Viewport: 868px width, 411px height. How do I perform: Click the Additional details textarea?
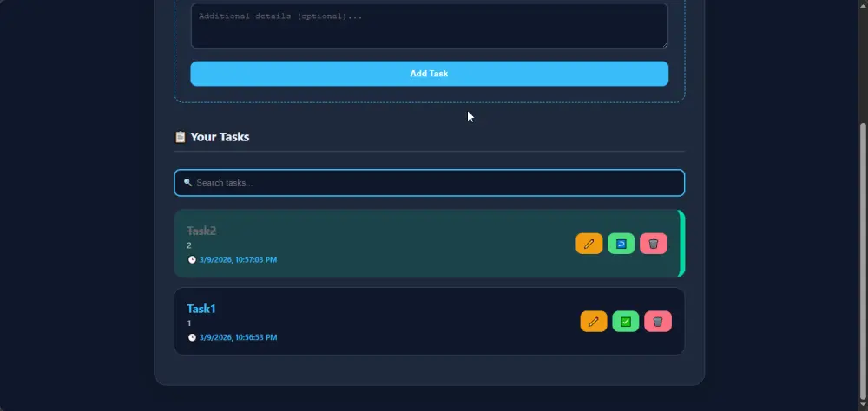coord(429,25)
